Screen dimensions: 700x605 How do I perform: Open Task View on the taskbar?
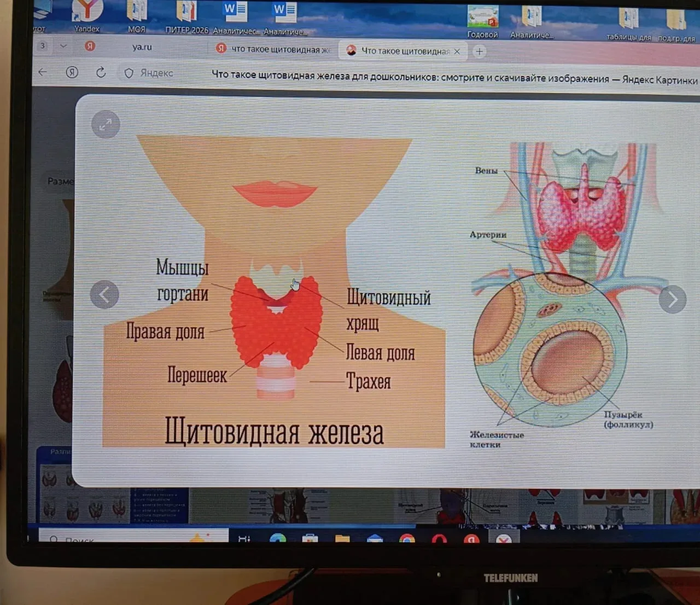[244, 538]
